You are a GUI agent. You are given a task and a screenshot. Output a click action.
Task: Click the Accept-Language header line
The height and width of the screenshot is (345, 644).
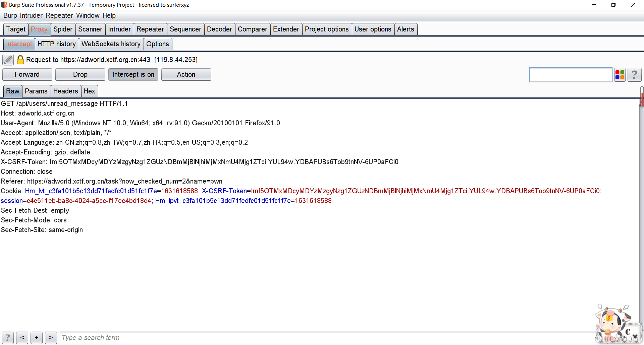124,142
